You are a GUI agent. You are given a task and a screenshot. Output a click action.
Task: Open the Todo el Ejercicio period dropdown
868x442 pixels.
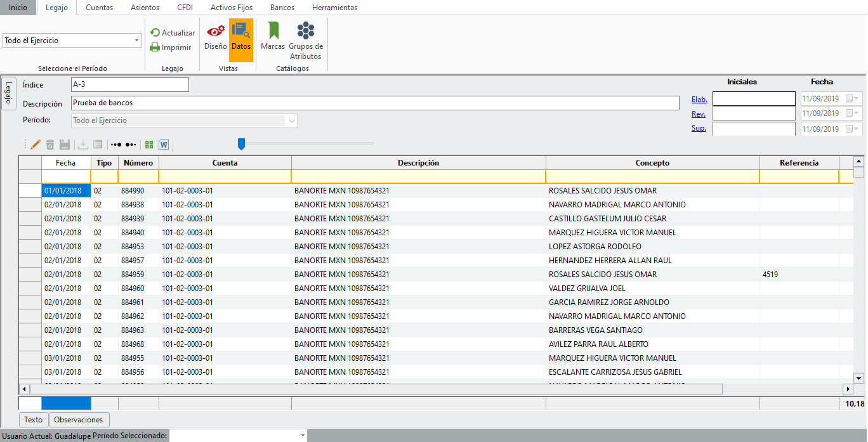tap(136, 41)
